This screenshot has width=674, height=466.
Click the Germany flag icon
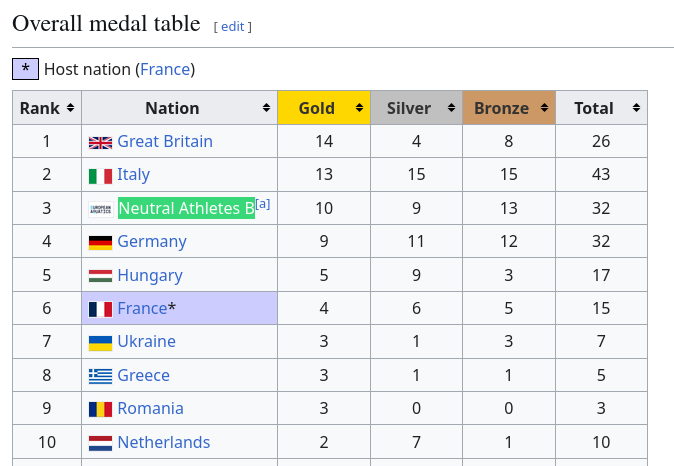pos(100,242)
